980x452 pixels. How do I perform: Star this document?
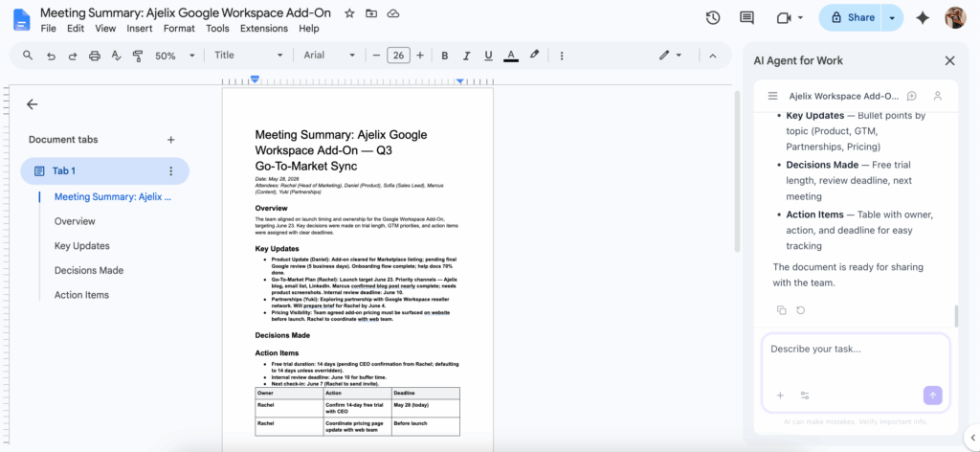349,13
